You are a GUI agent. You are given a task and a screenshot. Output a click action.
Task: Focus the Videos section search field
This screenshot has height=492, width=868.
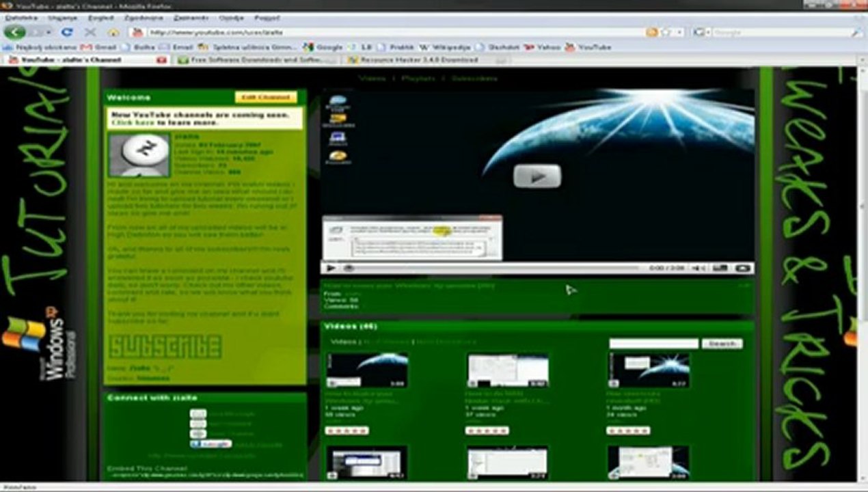(x=653, y=344)
